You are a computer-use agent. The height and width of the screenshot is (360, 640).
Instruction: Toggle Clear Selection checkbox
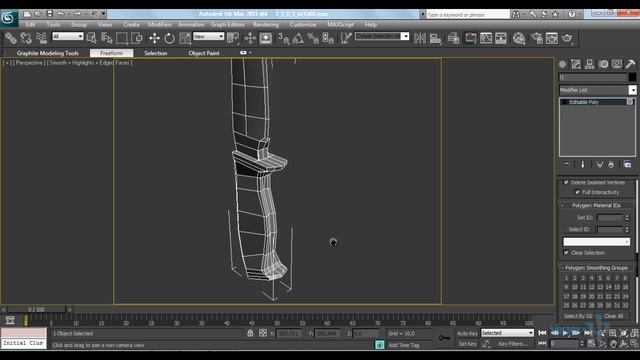[566, 253]
